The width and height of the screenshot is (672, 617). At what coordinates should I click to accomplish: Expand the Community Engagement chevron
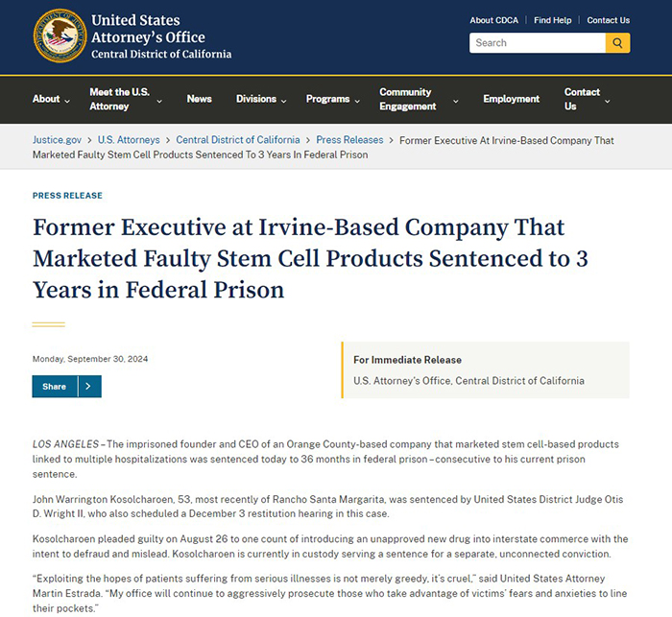(456, 101)
